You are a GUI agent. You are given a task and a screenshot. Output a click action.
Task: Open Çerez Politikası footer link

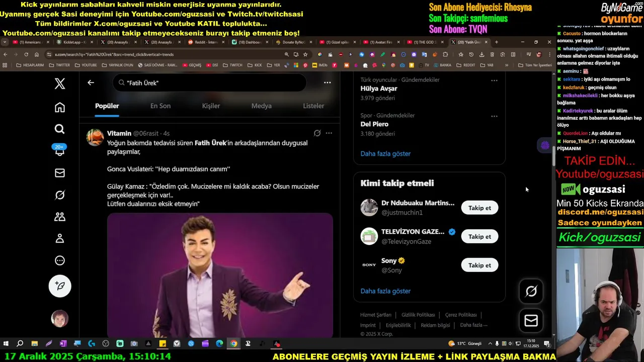point(461,315)
